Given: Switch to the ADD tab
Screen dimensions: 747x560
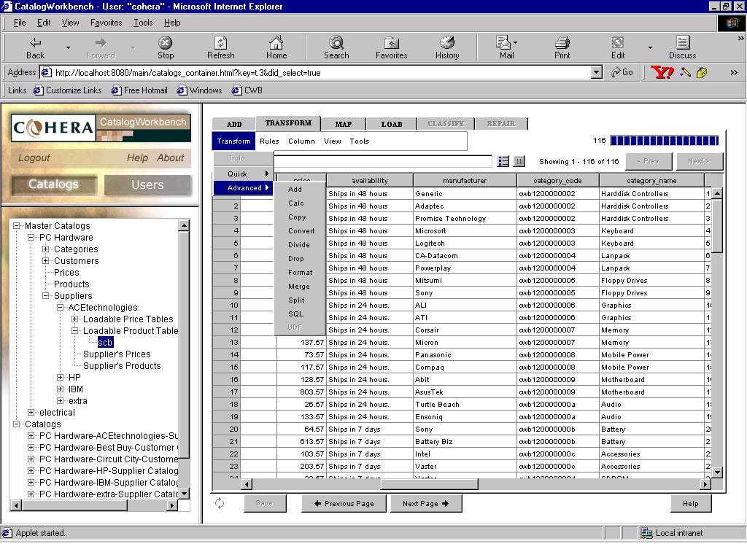Looking at the screenshot, I should click(234, 124).
